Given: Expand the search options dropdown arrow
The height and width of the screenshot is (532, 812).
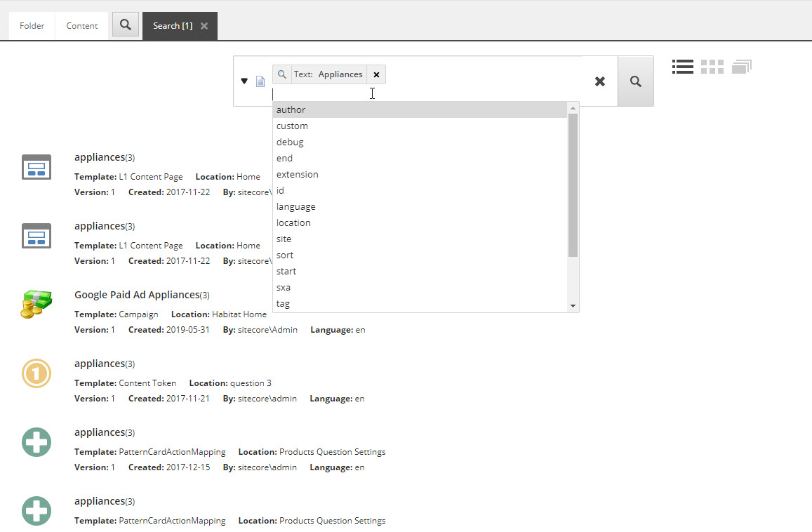Looking at the screenshot, I should coord(244,81).
